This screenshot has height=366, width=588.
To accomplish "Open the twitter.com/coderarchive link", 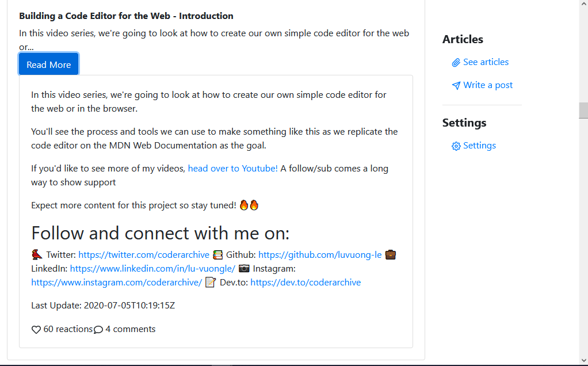I will [x=144, y=254].
